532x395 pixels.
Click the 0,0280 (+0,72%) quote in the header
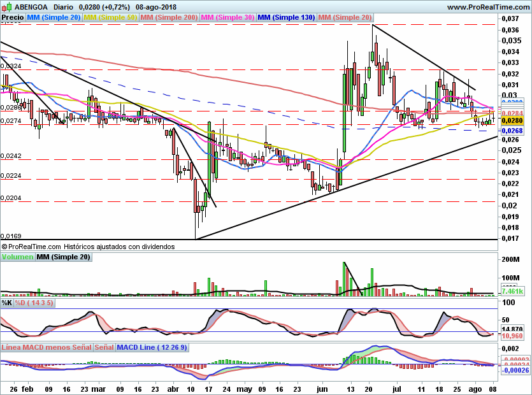pyautogui.click(x=104, y=7)
